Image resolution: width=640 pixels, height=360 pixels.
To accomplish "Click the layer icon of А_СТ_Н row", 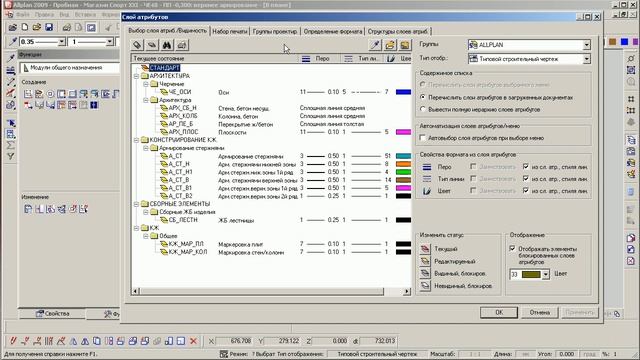I will (164, 164).
